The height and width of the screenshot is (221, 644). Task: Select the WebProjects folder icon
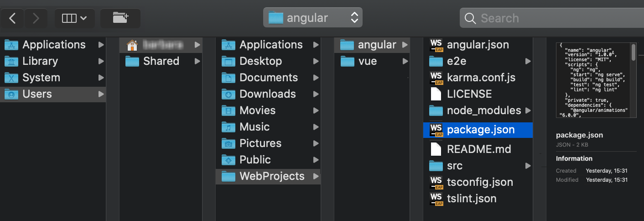tap(228, 176)
